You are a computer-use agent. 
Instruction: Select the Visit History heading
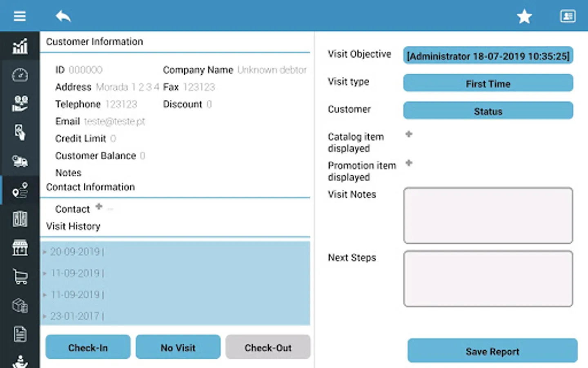[x=73, y=226]
